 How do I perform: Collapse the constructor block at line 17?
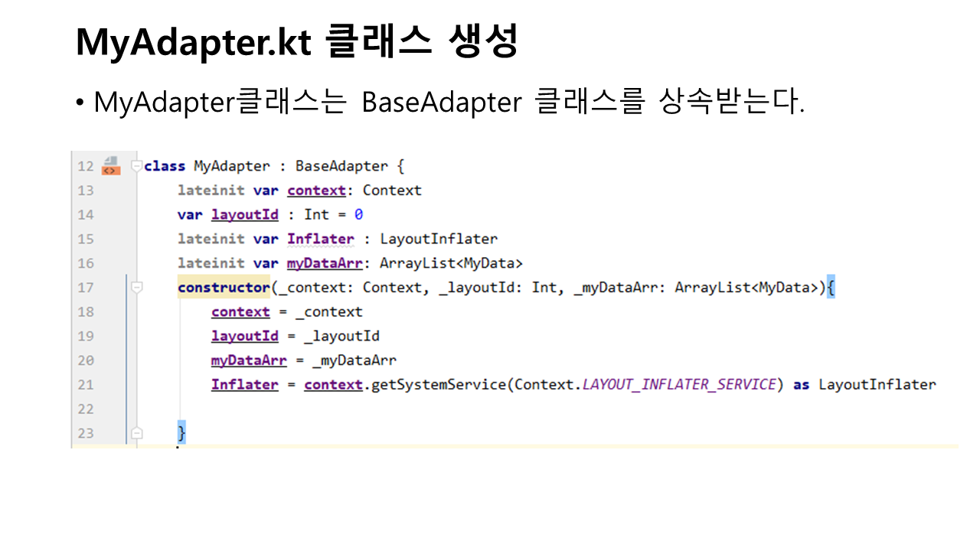(136, 288)
